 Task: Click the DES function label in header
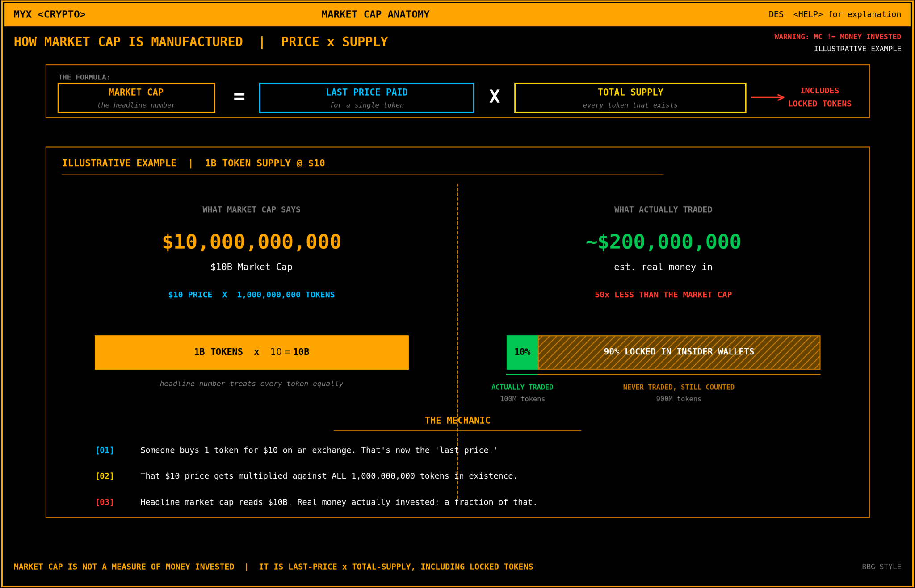coord(776,14)
